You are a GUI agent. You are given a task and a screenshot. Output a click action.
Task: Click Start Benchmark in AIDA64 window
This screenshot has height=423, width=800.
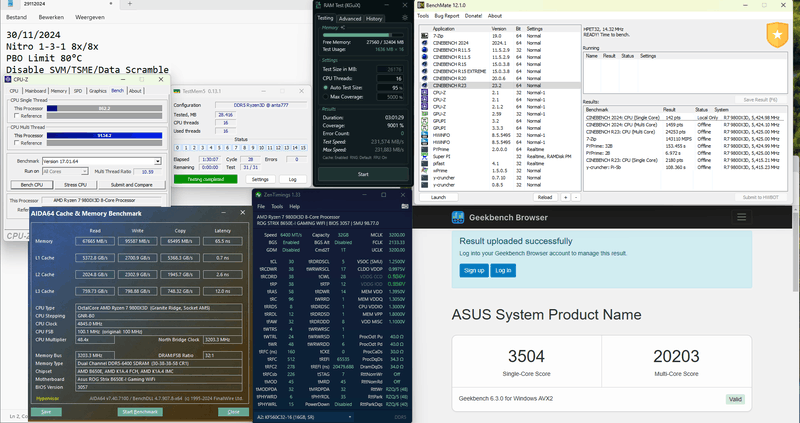(x=140, y=412)
